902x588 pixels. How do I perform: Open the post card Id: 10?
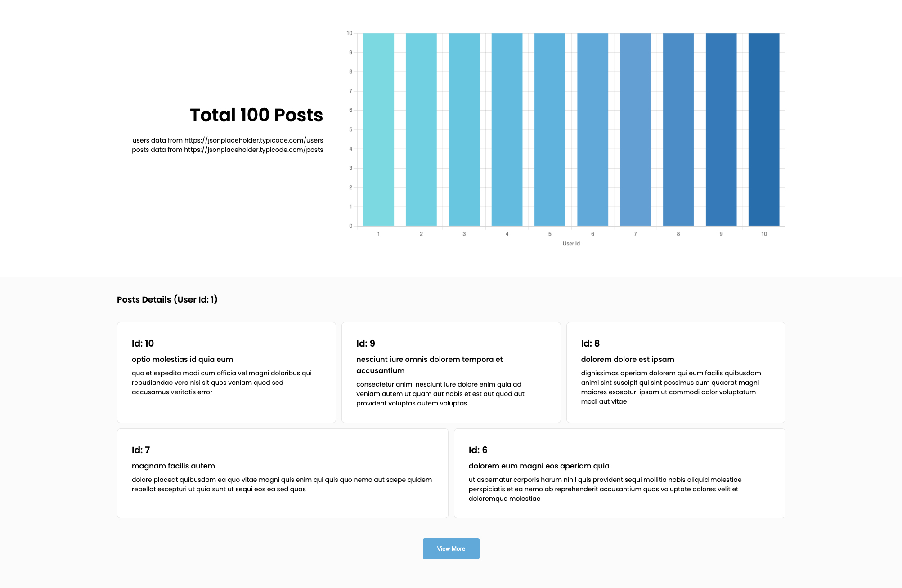pyautogui.click(x=226, y=372)
